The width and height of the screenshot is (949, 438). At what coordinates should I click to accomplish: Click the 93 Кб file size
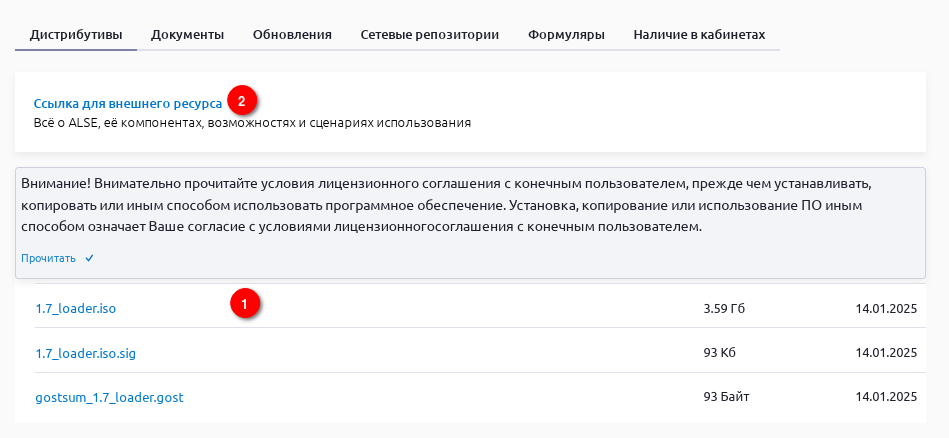point(720,353)
